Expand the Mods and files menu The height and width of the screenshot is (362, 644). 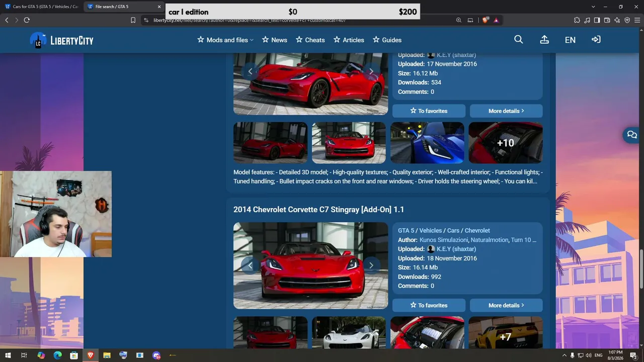[x=225, y=40]
